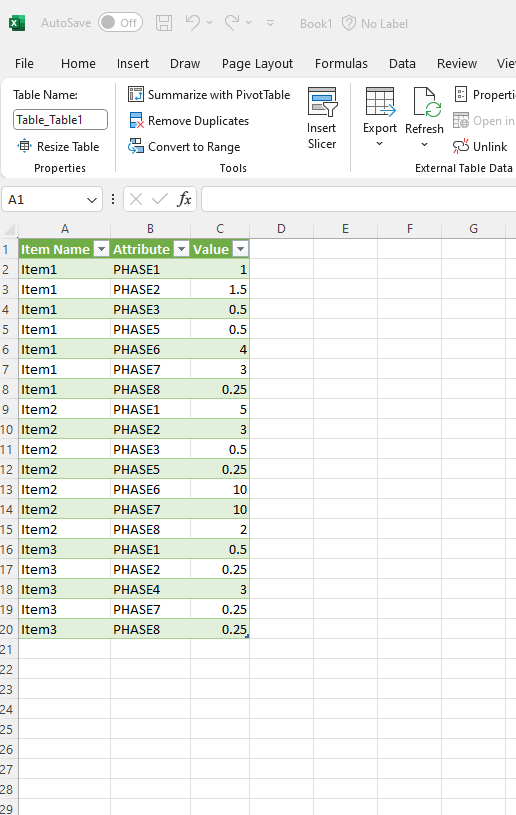Click the Table Name input field
The width and height of the screenshot is (516, 815).
click(60, 120)
